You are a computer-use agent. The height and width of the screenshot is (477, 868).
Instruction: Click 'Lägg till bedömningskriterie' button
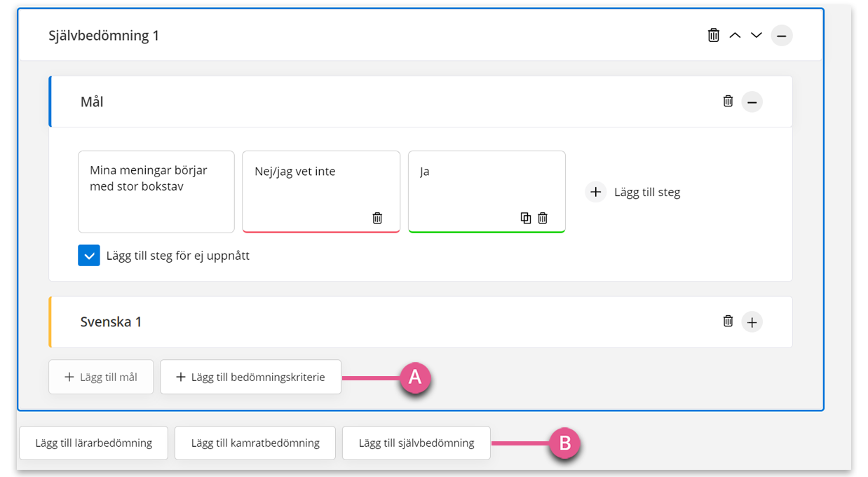[251, 377]
